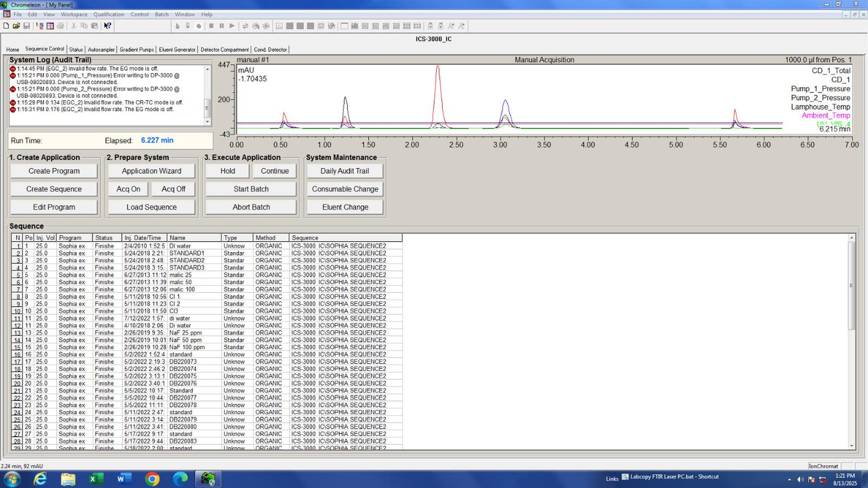Viewport: 868px width, 488px height.
Task: Click the New file toolbar icon
Action: pyautogui.click(x=6, y=26)
